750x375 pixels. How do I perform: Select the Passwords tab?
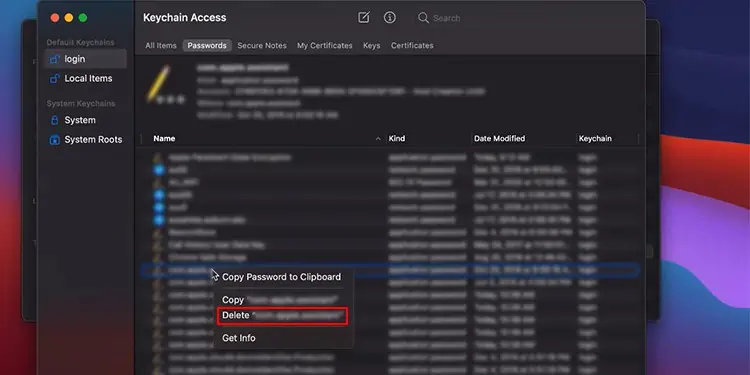207,45
